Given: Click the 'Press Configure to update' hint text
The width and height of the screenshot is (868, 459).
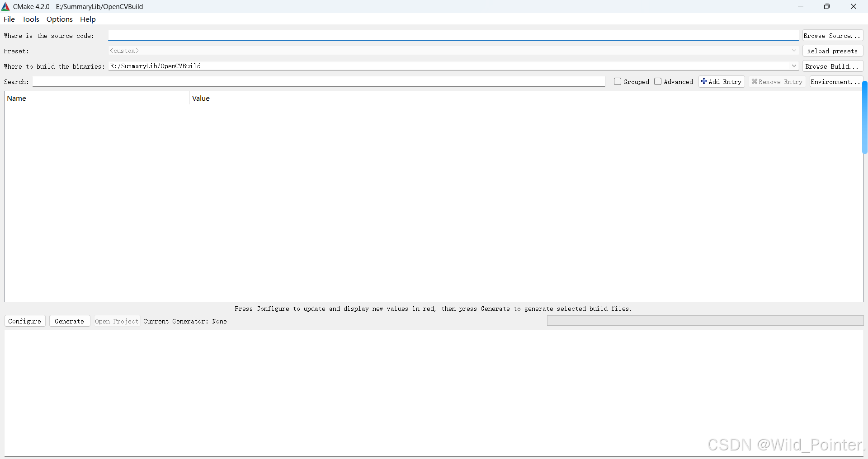Looking at the screenshot, I should 433,309.
